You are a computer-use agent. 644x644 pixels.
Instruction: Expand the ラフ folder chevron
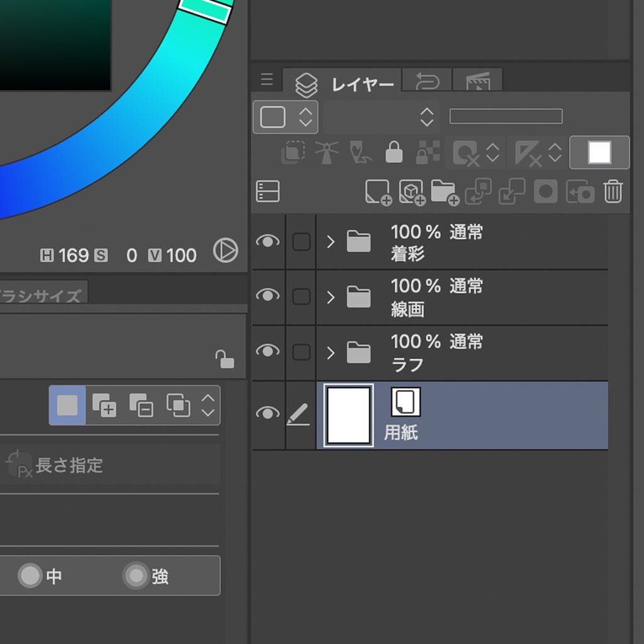coord(331,353)
